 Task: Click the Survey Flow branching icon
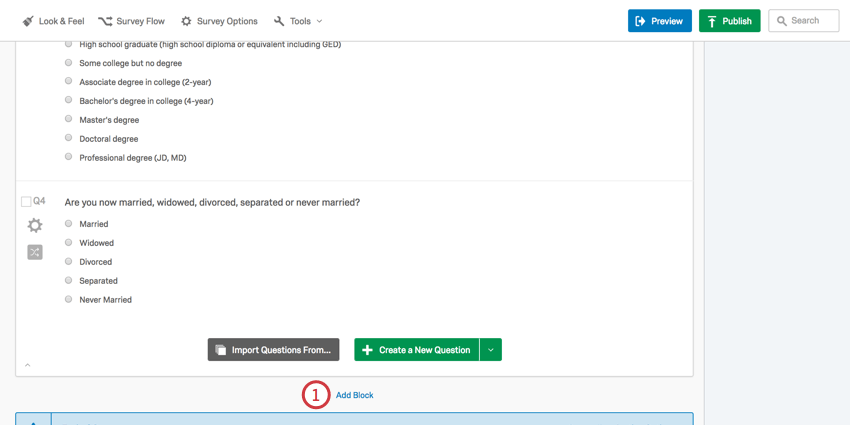105,21
